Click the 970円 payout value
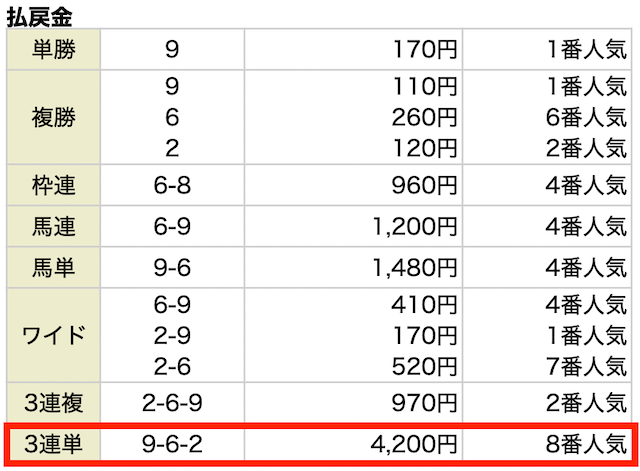The width and height of the screenshot is (640, 471). [424, 403]
